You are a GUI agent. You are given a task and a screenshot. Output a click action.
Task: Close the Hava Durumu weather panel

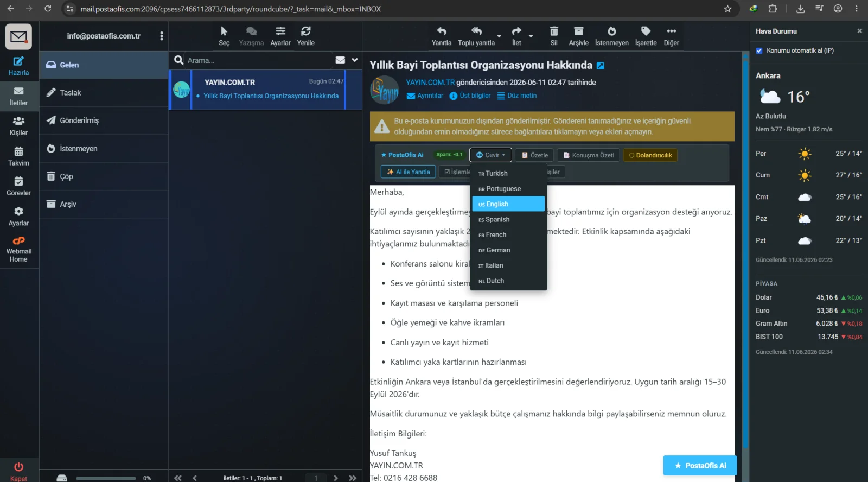(x=859, y=31)
